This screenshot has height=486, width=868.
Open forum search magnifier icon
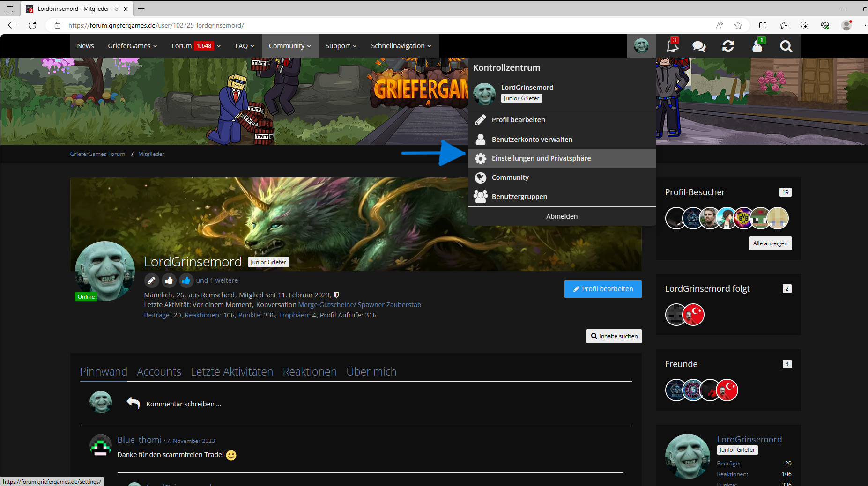click(x=786, y=46)
